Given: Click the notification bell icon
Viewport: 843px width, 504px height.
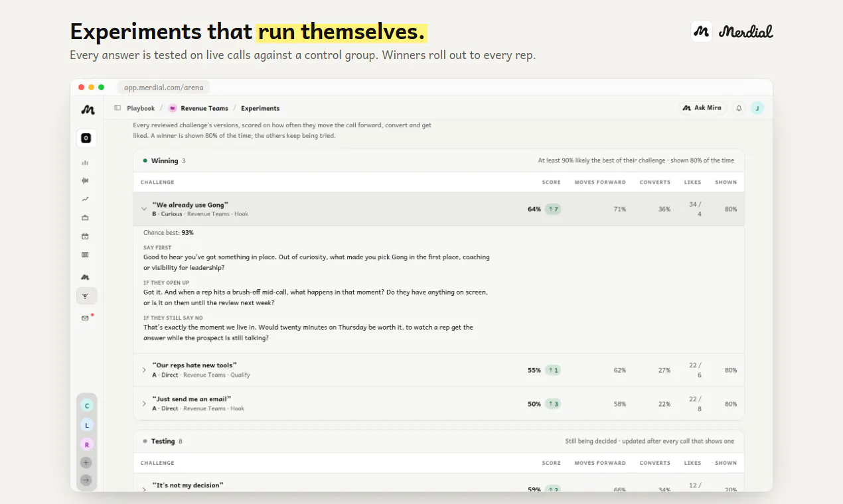Looking at the screenshot, I should pos(739,108).
